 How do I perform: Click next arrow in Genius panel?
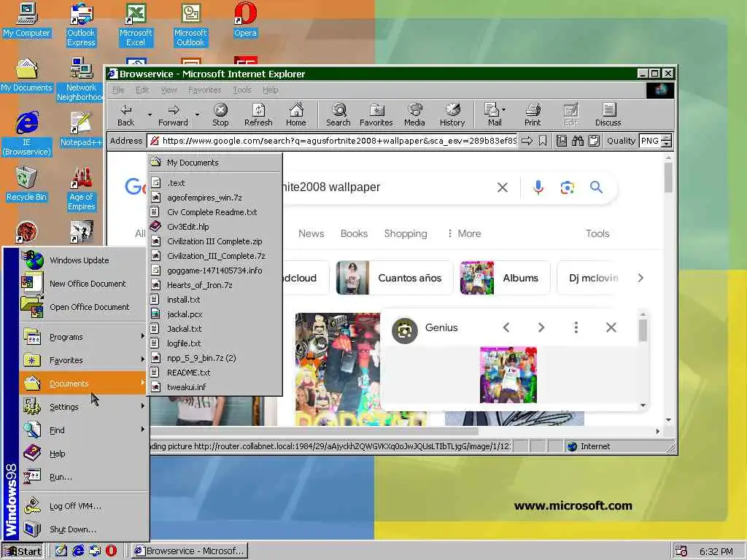click(x=541, y=327)
